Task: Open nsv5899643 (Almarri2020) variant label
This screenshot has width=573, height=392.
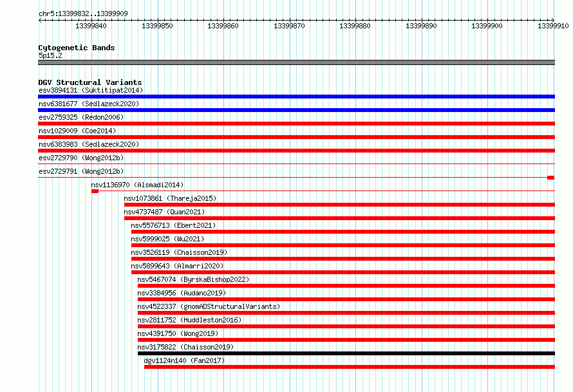Action: pyautogui.click(x=177, y=266)
